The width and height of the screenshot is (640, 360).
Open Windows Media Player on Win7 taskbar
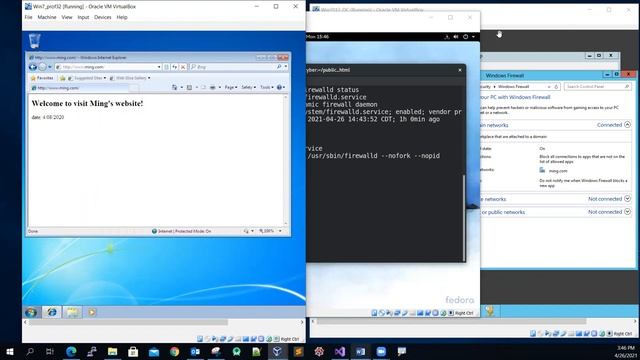[x=92, y=312]
